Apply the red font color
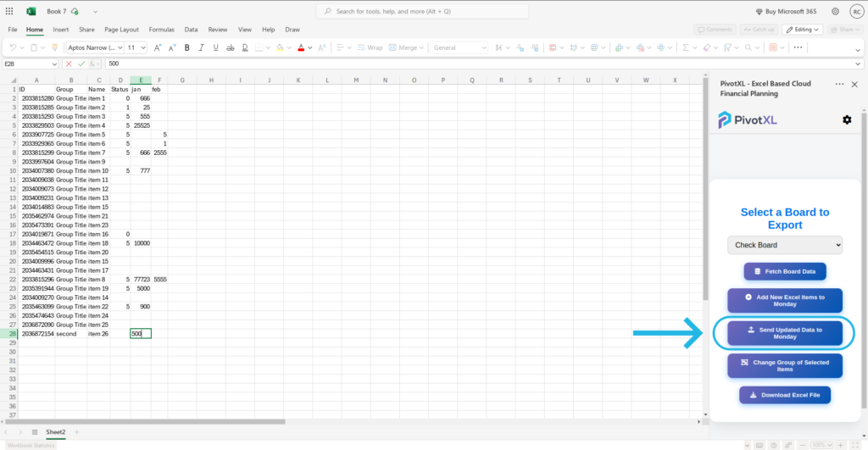Viewport: 868px width, 450px height. click(301, 47)
